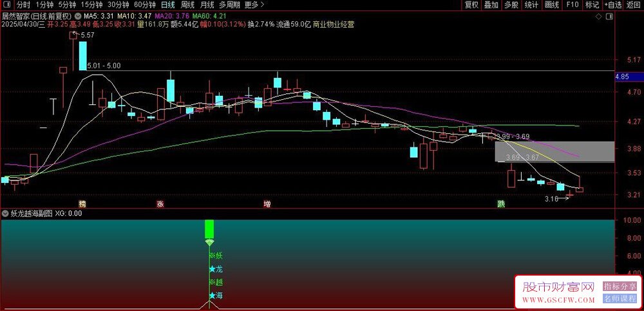Open the F10 company info
This screenshot has width=644, height=311.
tap(572, 5)
